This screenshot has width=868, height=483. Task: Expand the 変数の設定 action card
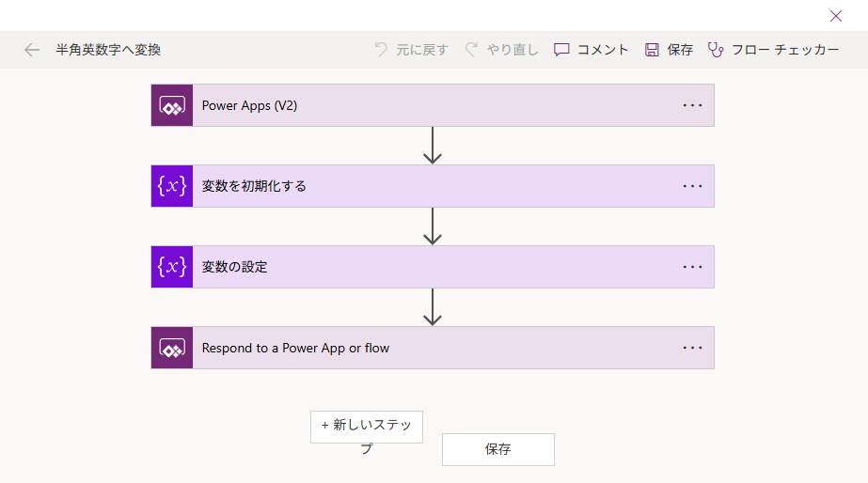click(x=433, y=267)
